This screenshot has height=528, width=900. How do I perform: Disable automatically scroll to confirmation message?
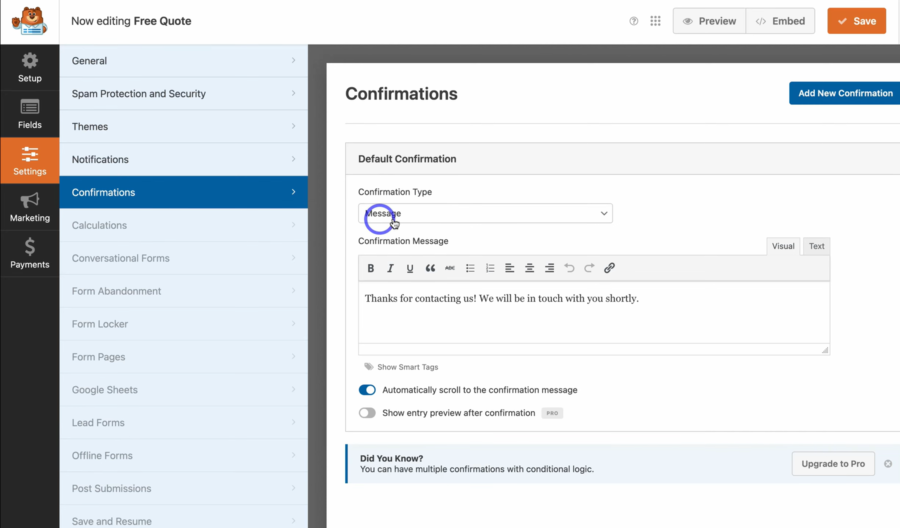click(x=367, y=390)
